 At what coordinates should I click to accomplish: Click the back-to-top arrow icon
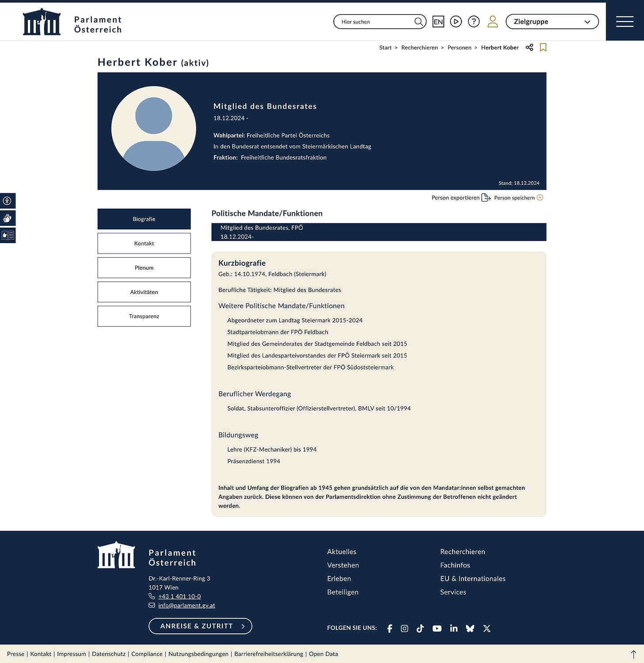point(633,654)
